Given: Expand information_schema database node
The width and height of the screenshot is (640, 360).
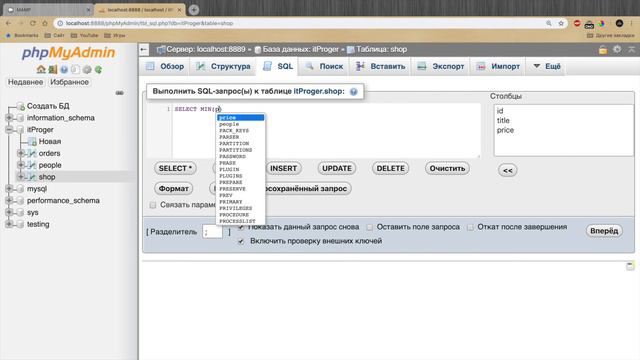Looking at the screenshot, I should click(x=9, y=118).
